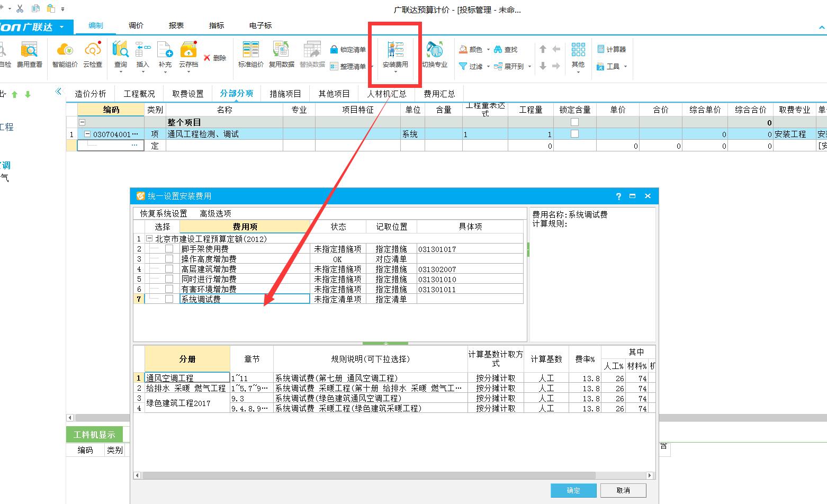Switch to the 指标 ribbon tab

217,25
